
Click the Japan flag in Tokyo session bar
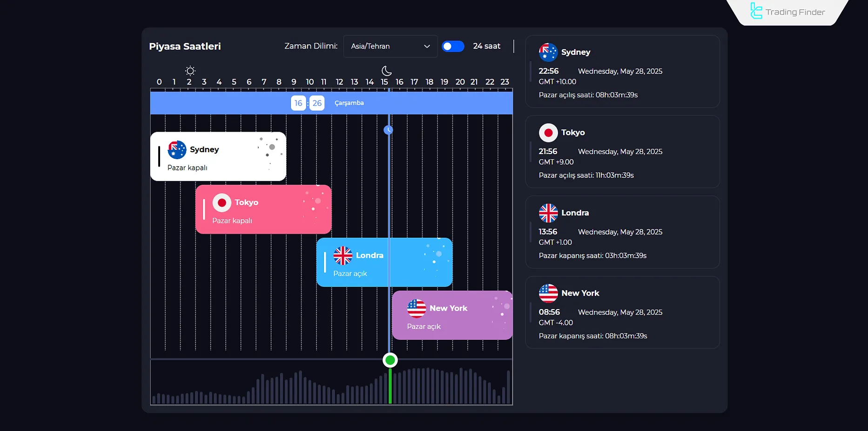[x=222, y=203]
